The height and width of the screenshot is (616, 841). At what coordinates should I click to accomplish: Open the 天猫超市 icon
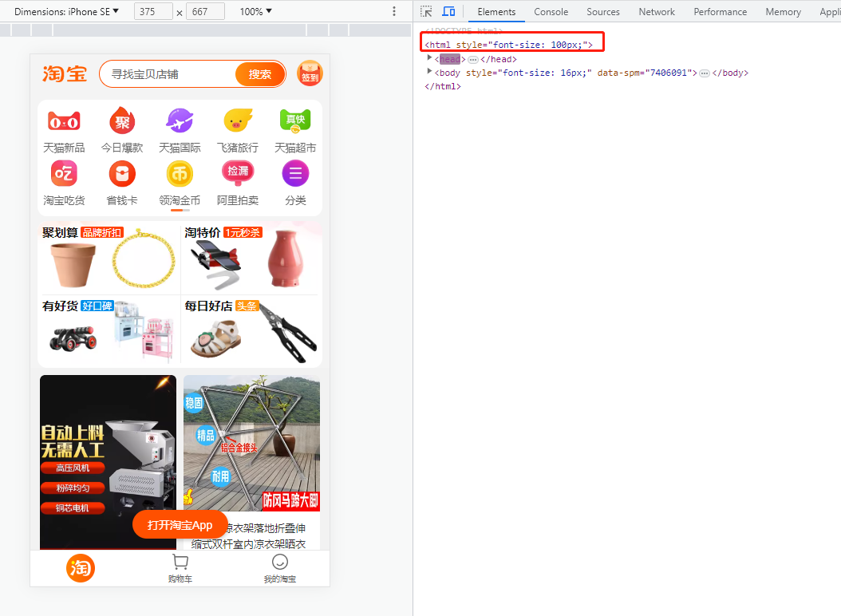[x=295, y=120]
